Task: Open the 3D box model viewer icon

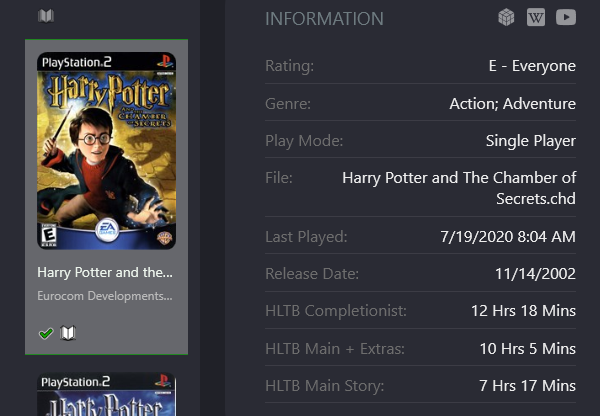Action: click(506, 17)
